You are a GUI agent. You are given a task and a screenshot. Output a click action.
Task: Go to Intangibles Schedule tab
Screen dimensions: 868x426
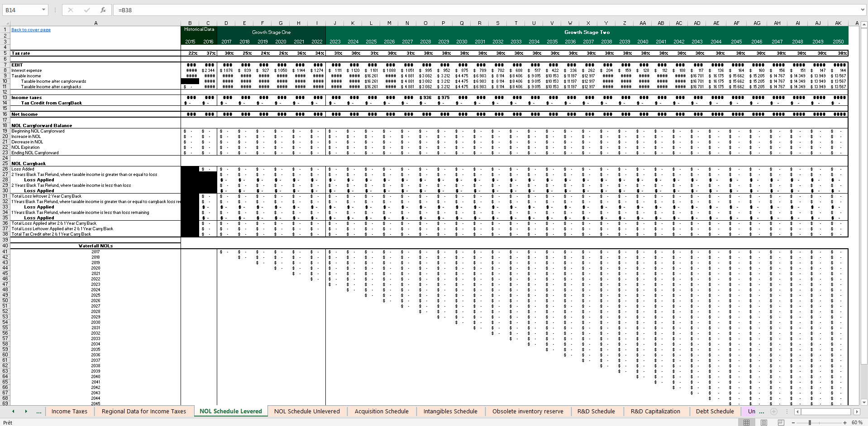tap(450, 411)
